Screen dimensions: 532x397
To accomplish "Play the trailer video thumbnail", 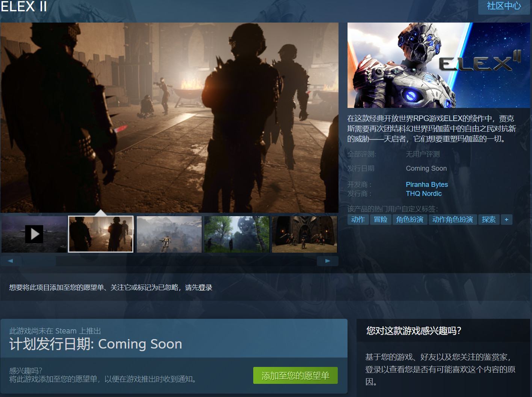I will tap(34, 234).
